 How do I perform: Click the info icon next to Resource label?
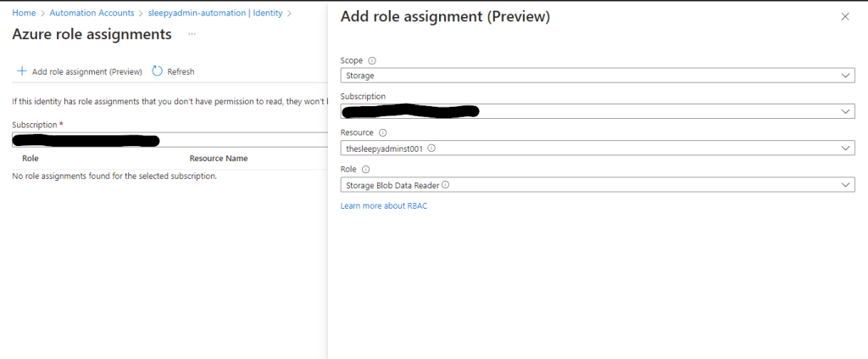382,133
